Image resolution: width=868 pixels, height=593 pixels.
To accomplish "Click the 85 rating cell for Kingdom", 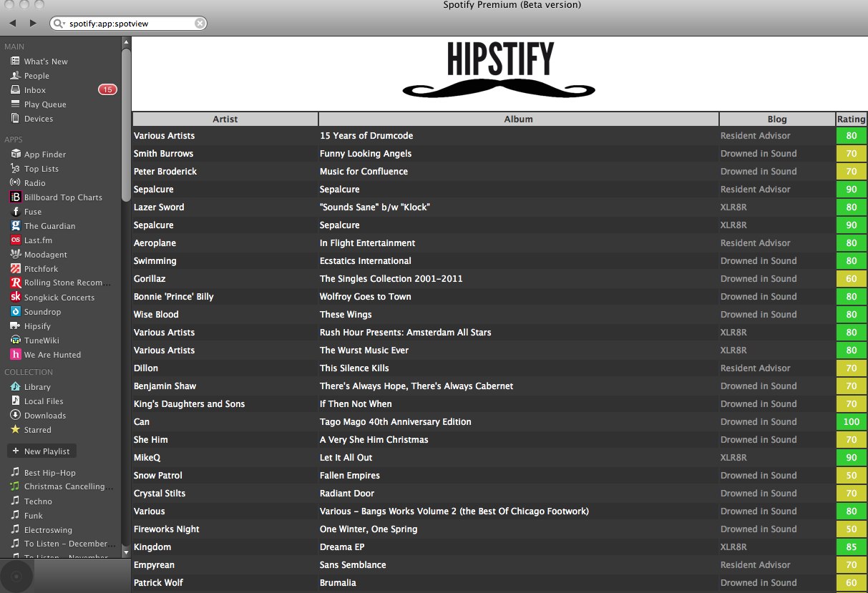I will [x=852, y=547].
